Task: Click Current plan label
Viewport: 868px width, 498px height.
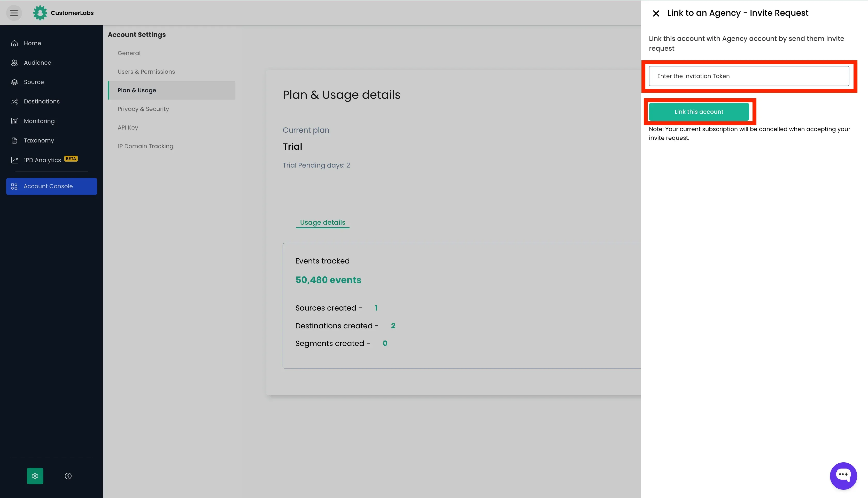Action: point(306,130)
